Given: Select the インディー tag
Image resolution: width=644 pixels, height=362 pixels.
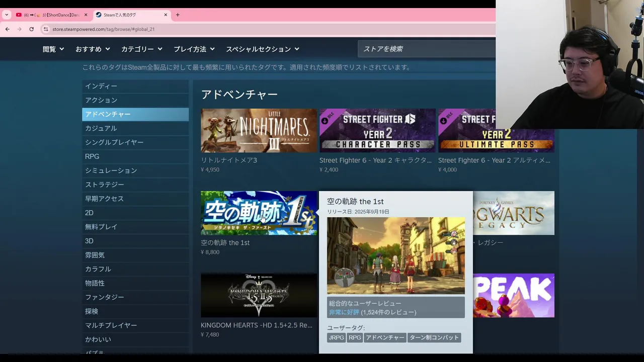Looking at the screenshot, I should 135,86.
